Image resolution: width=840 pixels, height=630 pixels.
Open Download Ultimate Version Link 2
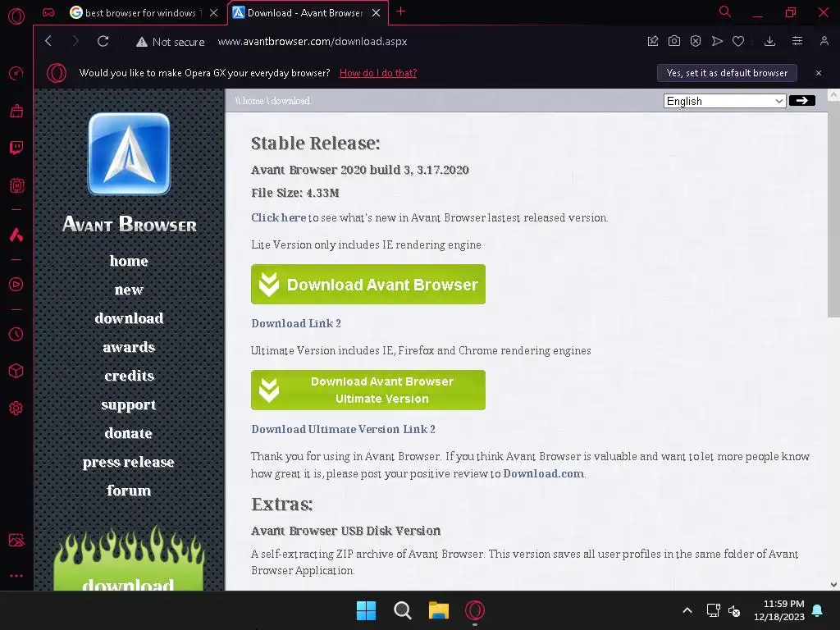pos(343,429)
